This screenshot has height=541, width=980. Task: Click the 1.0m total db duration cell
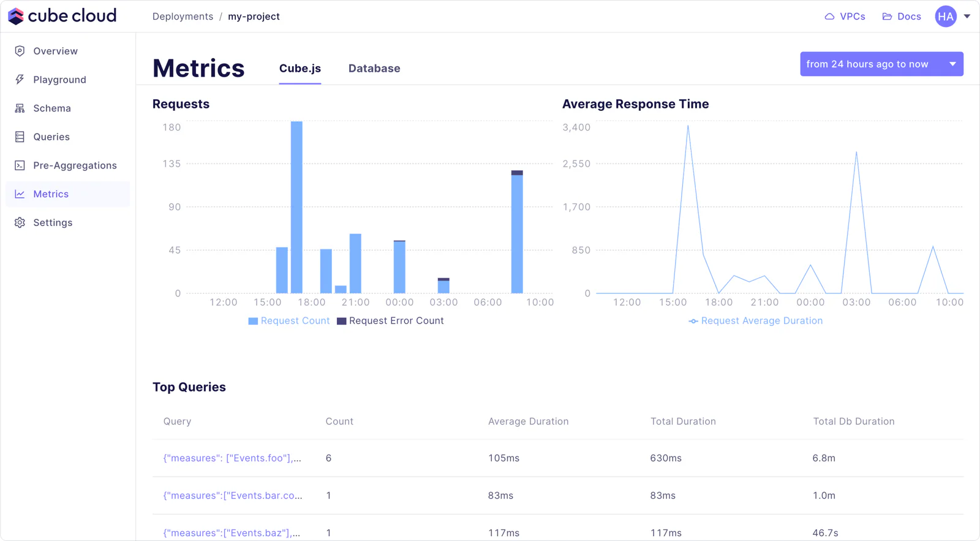824,496
